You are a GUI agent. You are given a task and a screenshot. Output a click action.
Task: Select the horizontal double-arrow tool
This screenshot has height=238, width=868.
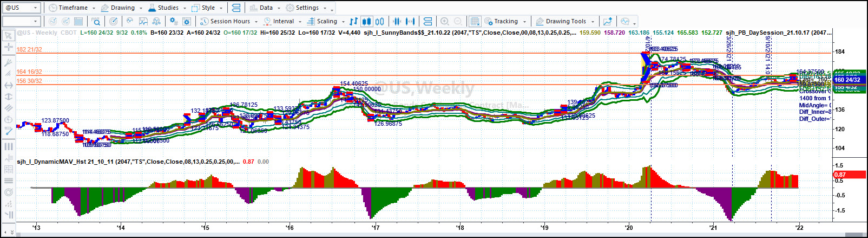pyautogui.click(x=8, y=85)
